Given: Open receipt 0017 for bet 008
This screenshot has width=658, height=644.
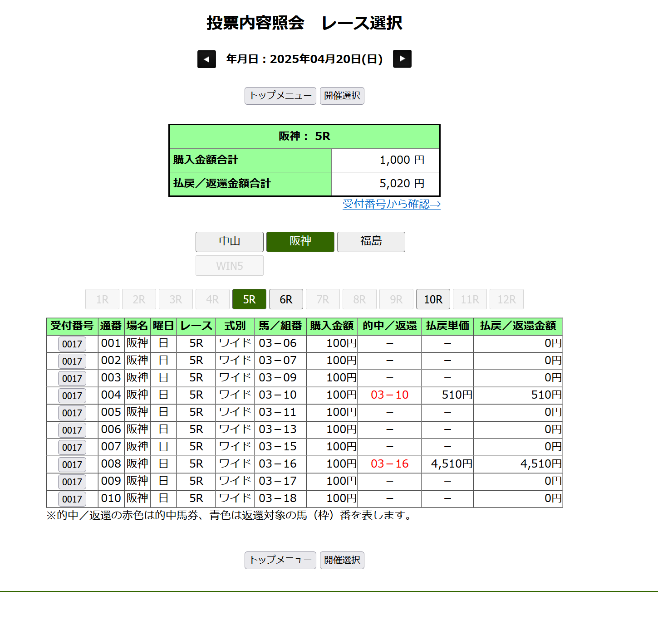Looking at the screenshot, I should tap(72, 465).
